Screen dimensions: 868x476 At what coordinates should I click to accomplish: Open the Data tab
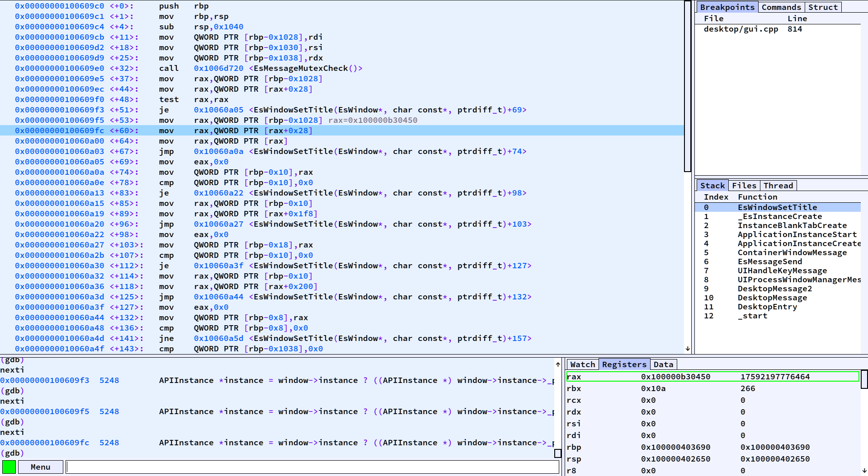coord(663,364)
